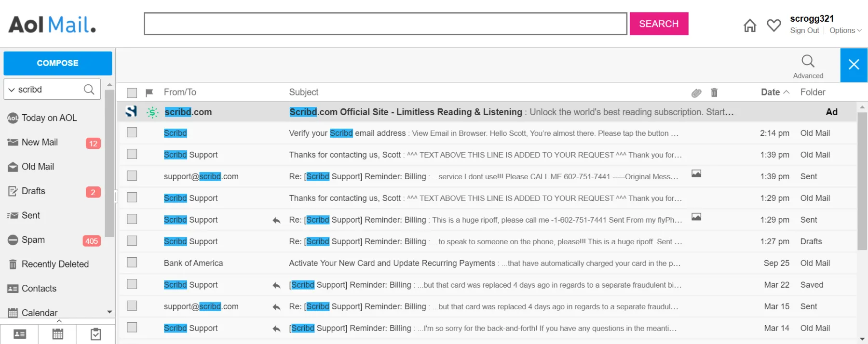The height and width of the screenshot is (344, 868).
Task: Select the Bank of America message checkbox
Action: [x=132, y=263]
